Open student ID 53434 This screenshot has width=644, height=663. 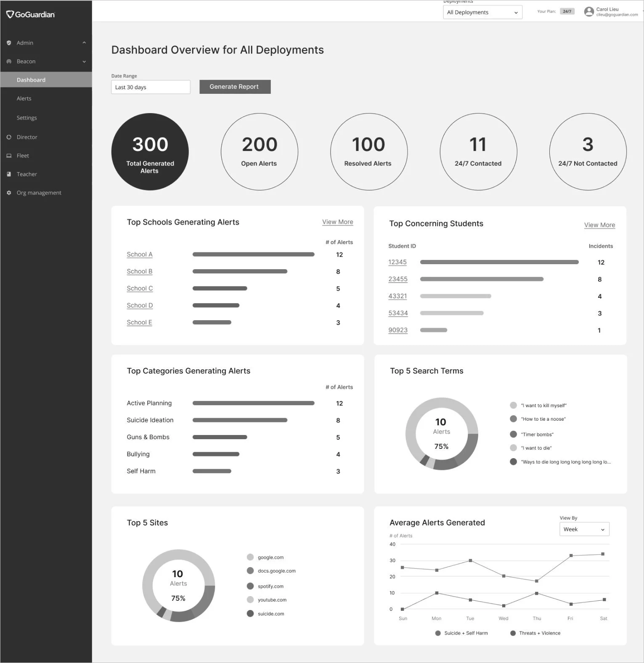click(x=398, y=313)
